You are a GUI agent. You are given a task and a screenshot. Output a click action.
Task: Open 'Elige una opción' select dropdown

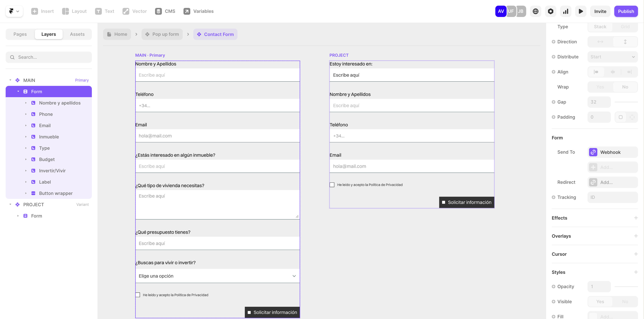[x=217, y=276]
